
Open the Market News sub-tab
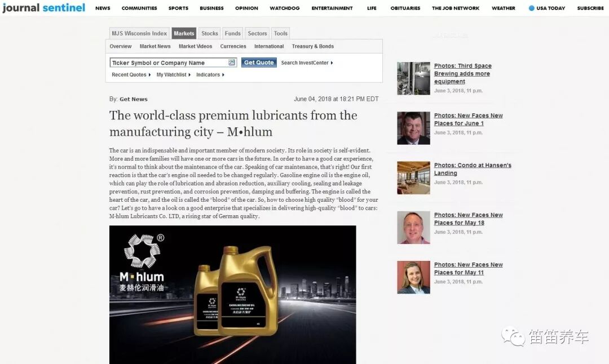[x=155, y=46]
